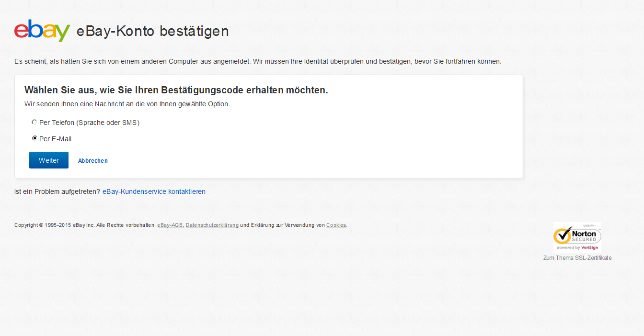Image resolution: width=644 pixels, height=336 pixels.
Task: Open the Cookies link
Action: pyautogui.click(x=336, y=225)
